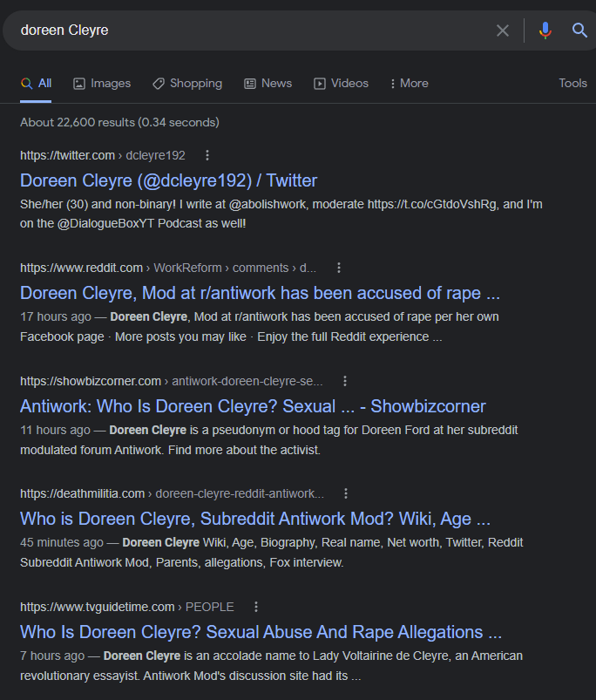Open the Tools filter options

tap(572, 83)
